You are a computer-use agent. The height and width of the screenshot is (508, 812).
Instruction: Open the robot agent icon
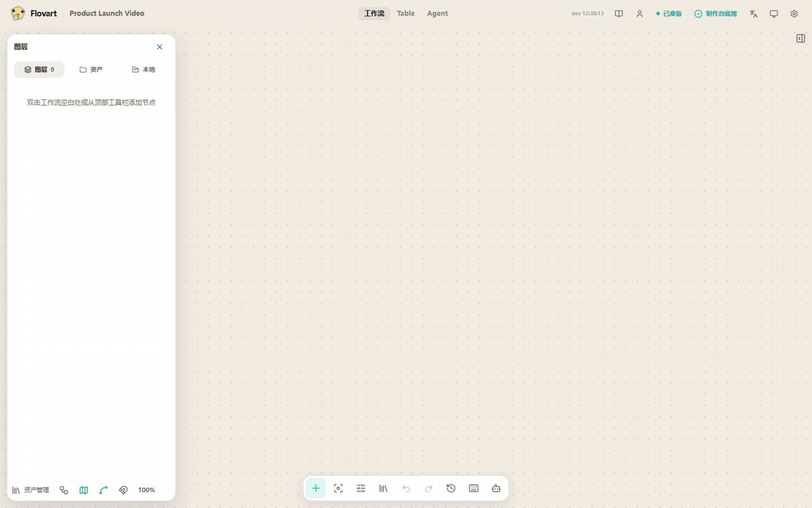496,488
